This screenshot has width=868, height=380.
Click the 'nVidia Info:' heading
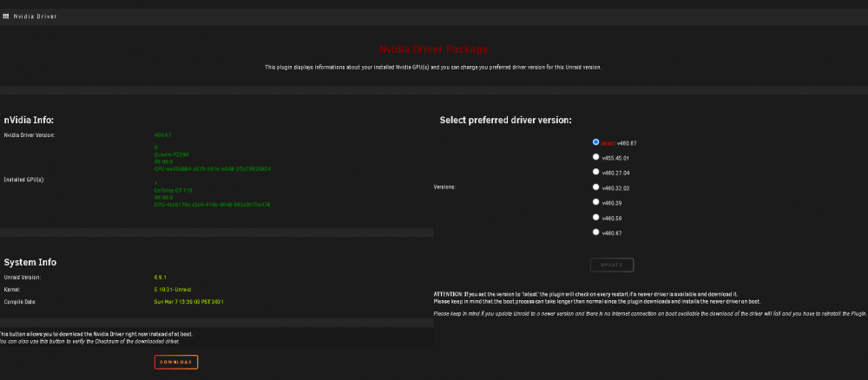pyautogui.click(x=29, y=120)
